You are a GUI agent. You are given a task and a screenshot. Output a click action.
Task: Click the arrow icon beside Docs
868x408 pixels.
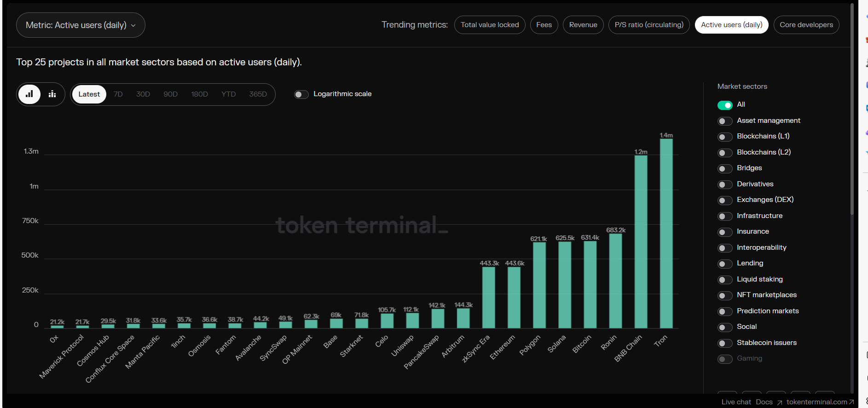pos(779,402)
